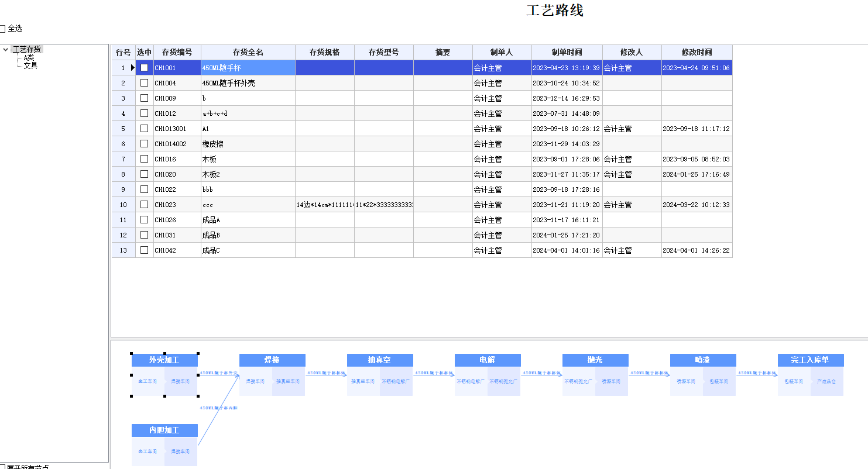Click row number 10 in the grid
868x469 pixels.
pos(123,205)
